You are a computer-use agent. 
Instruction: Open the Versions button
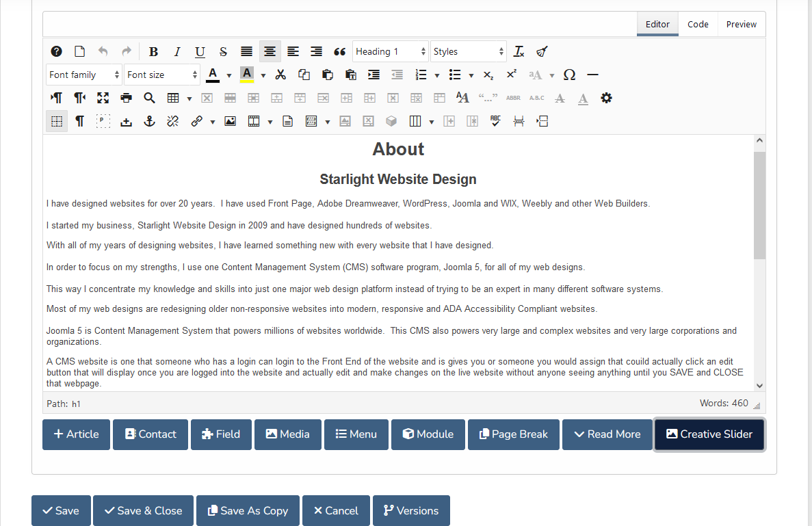411,510
